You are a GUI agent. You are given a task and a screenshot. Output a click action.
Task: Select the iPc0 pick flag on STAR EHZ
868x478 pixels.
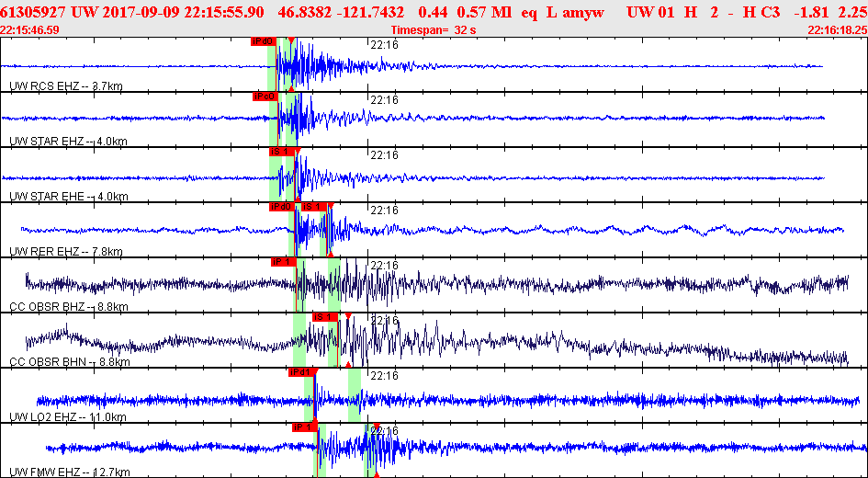(265, 97)
